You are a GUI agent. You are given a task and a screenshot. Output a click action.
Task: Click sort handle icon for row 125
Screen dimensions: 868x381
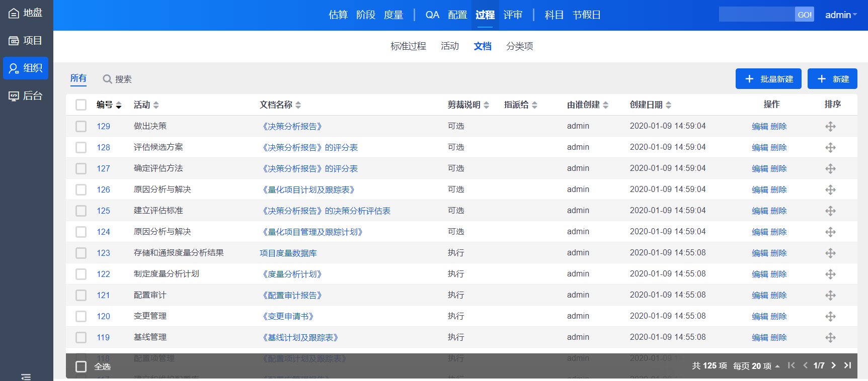pyautogui.click(x=831, y=211)
